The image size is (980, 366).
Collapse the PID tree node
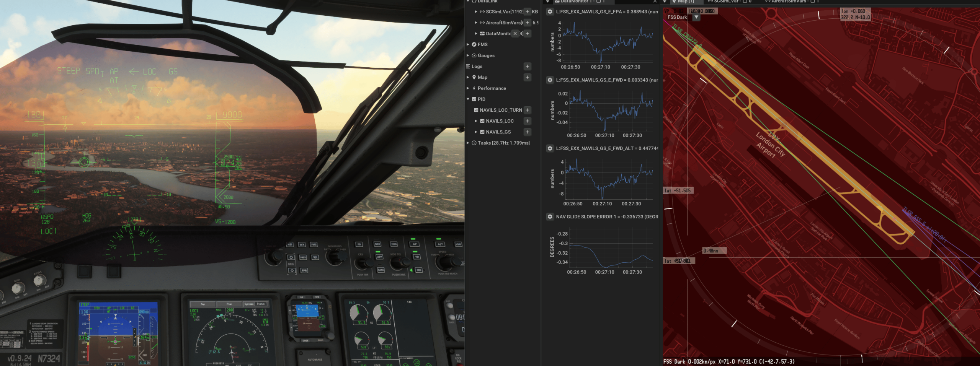[468, 99]
